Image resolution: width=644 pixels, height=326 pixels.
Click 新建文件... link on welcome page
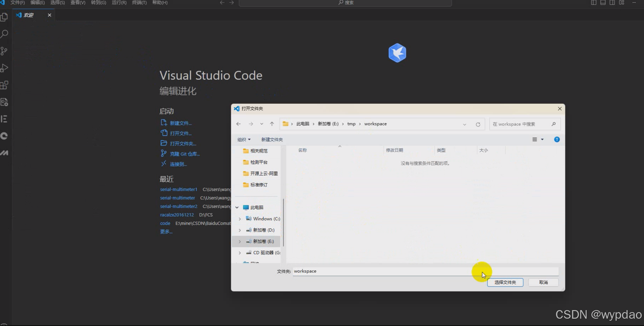(x=181, y=123)
